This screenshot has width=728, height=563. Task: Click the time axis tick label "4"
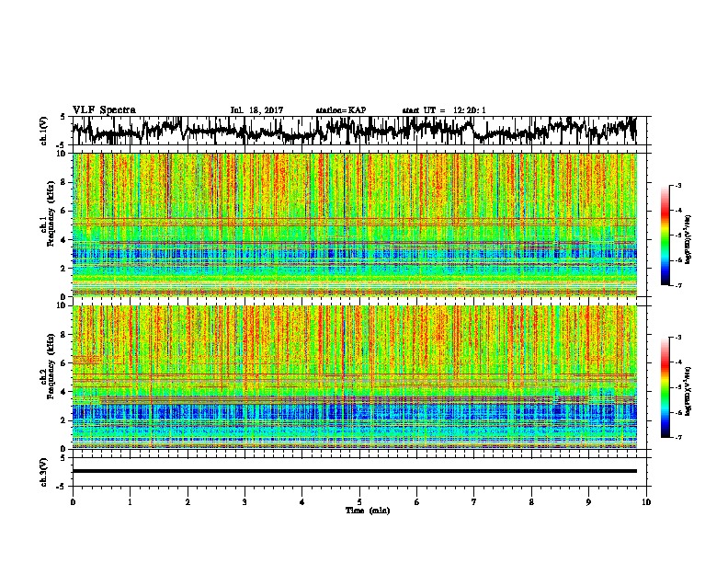pyautogui.click(x=302, y=502)
